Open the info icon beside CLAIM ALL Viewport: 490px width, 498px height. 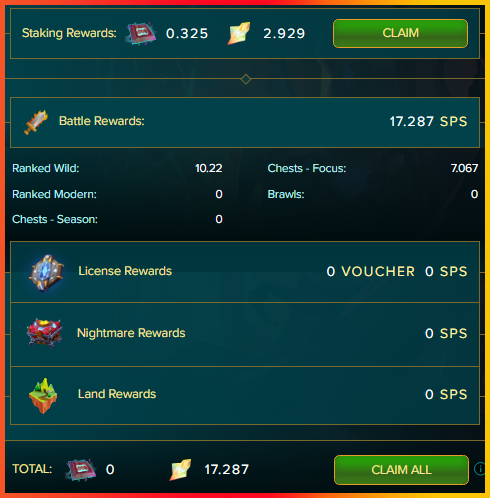click(479, 469)
